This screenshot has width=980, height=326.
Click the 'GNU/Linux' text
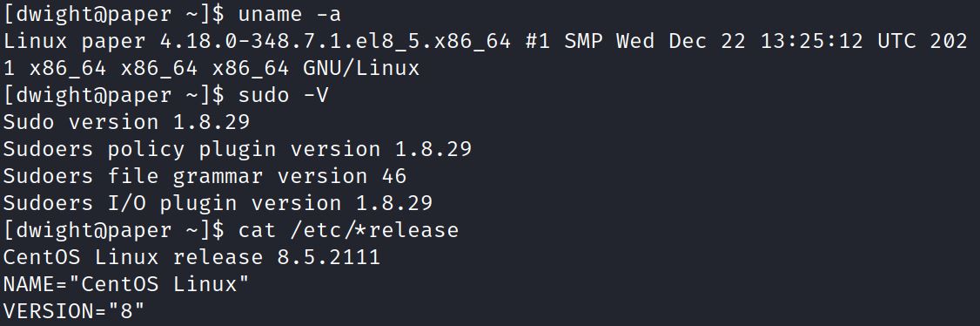[361, 69]
